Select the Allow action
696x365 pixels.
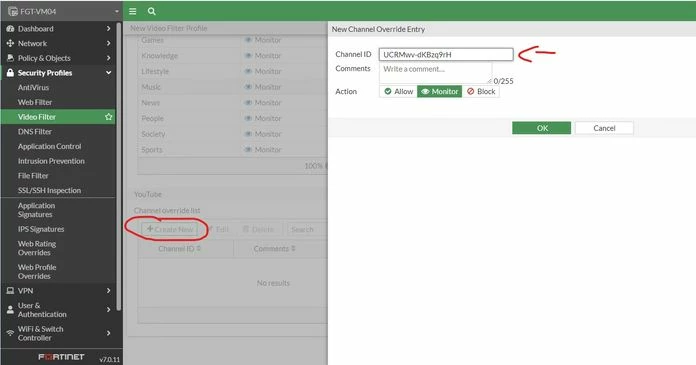coord(399,91)
